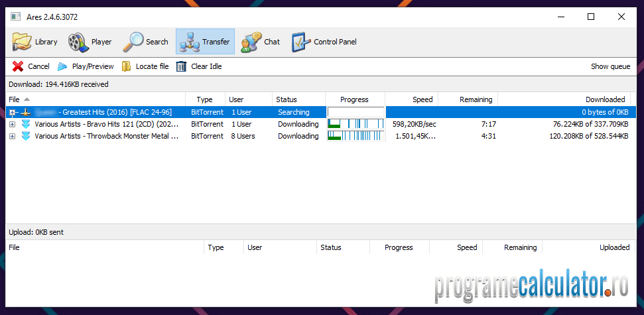Click "Upload: 0KB sent" status text
The height and width of the screenshot is (315, 644).
36,232
